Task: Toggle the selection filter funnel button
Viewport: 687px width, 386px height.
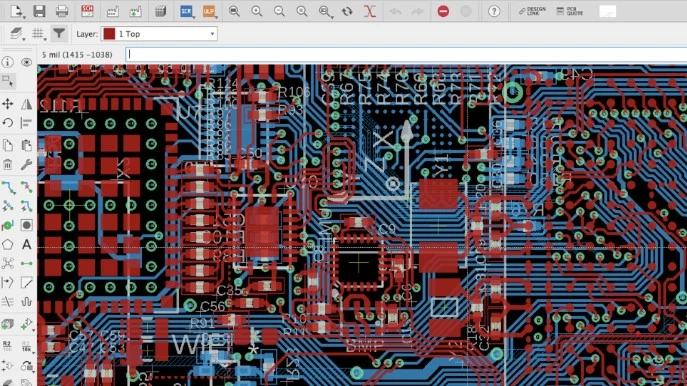Action: (59, 33)
